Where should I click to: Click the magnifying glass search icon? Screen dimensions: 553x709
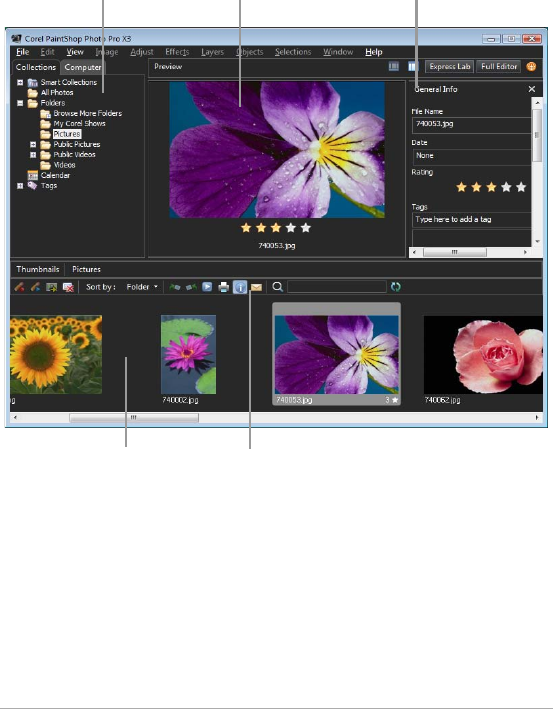tap(278, 287)
